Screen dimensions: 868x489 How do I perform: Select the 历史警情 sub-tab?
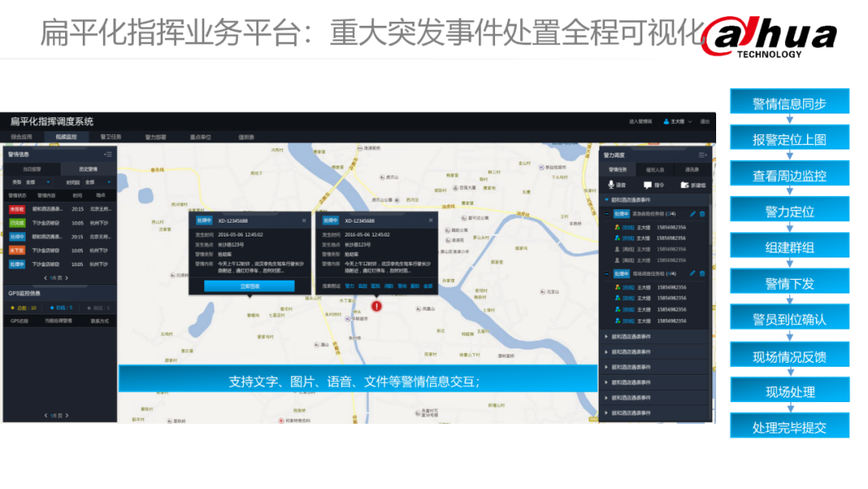tap(88, 169)
